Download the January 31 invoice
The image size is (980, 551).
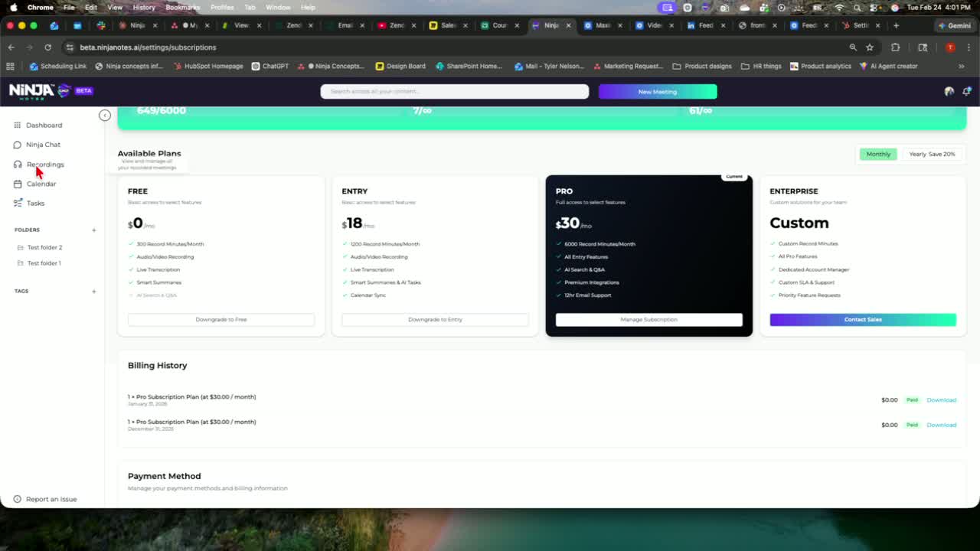(941, 400)
